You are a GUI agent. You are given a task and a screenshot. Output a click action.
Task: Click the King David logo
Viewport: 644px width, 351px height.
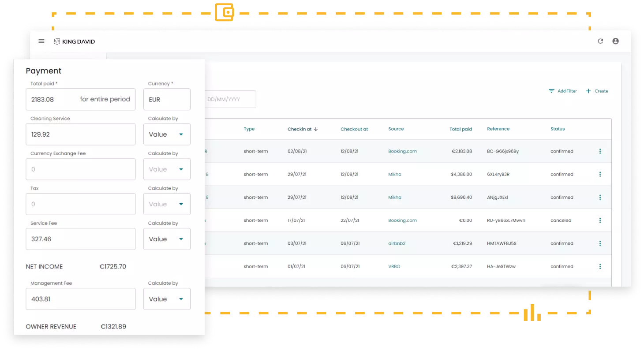click(x=75, y=41)
